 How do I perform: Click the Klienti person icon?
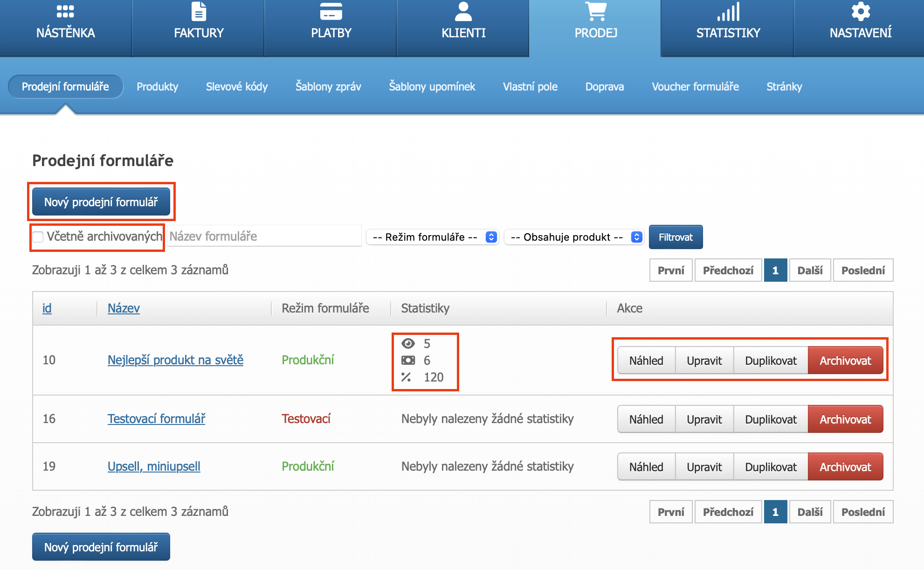(x=463, y=11)
